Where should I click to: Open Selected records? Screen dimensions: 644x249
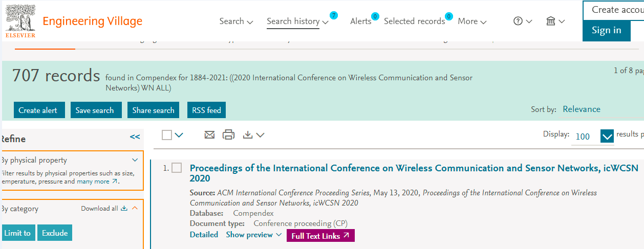(415, 21)
